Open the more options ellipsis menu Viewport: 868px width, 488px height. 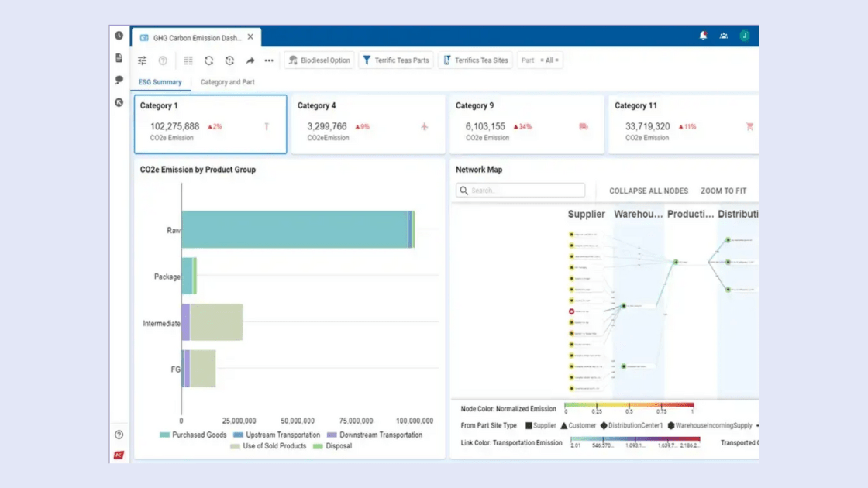point(268,60)
